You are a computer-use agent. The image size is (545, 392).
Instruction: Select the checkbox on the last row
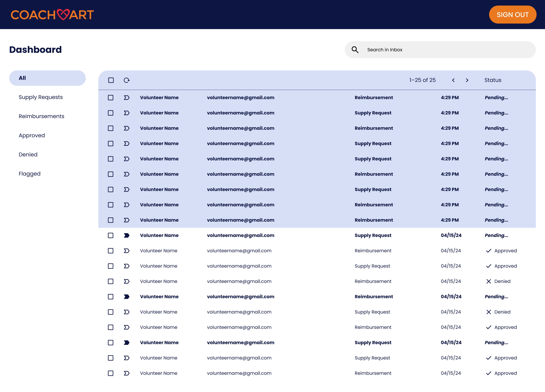point(110,373)
